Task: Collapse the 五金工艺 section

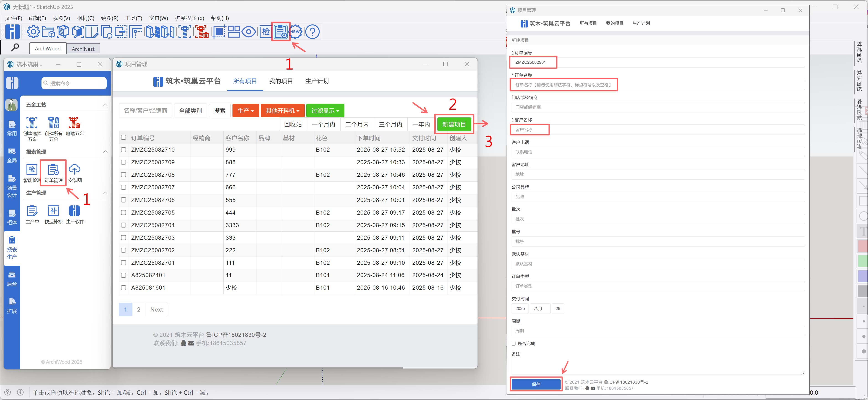Action: (105, 105)
